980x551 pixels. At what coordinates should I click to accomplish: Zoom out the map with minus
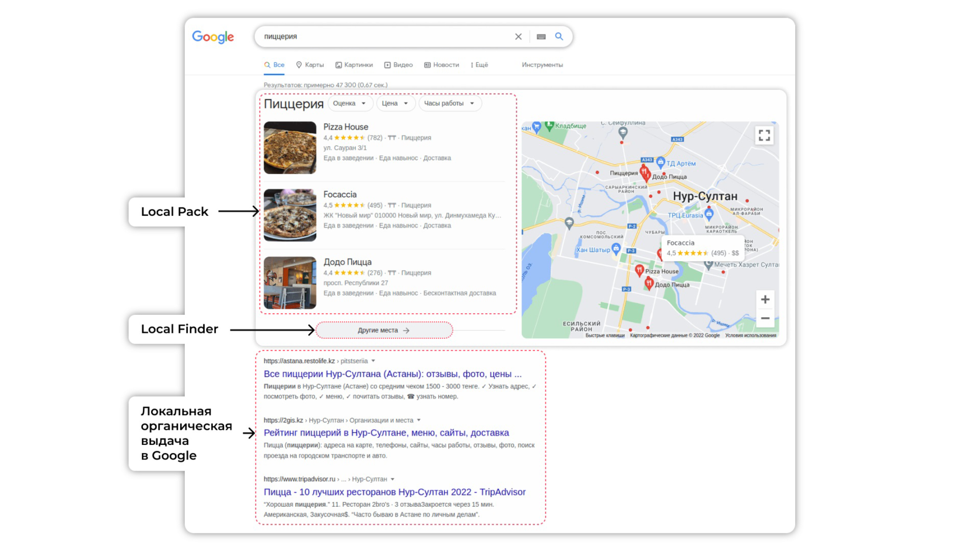[x=765, y=318]
